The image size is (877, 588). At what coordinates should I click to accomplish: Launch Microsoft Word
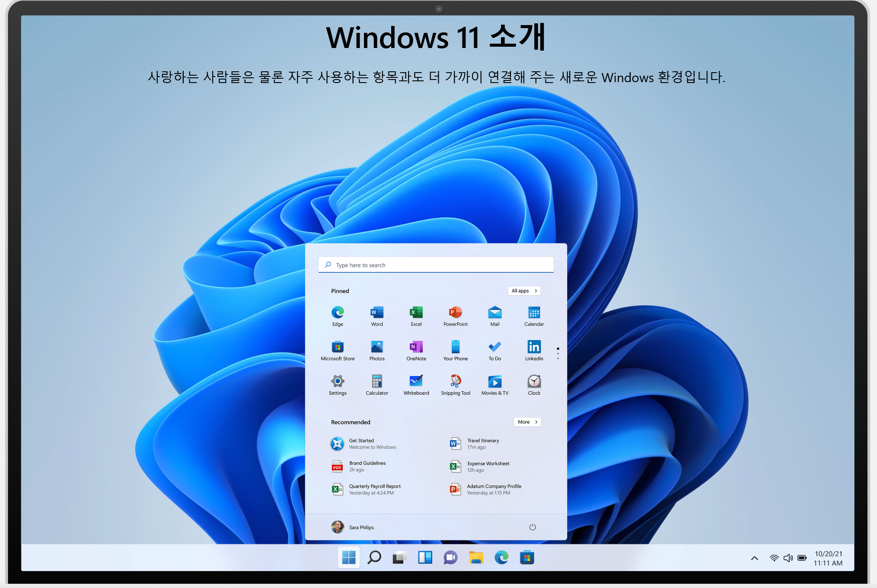tap(378, 315)
